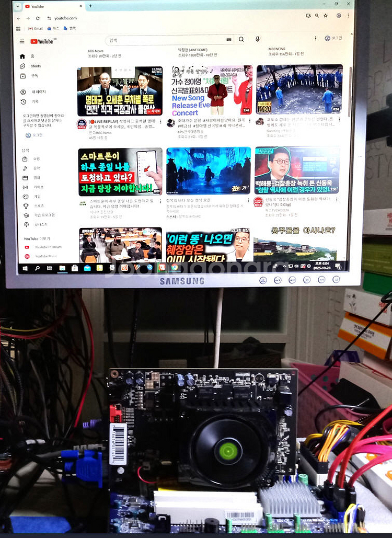Open the YouTube settings three-dot menu

point(316,39)
